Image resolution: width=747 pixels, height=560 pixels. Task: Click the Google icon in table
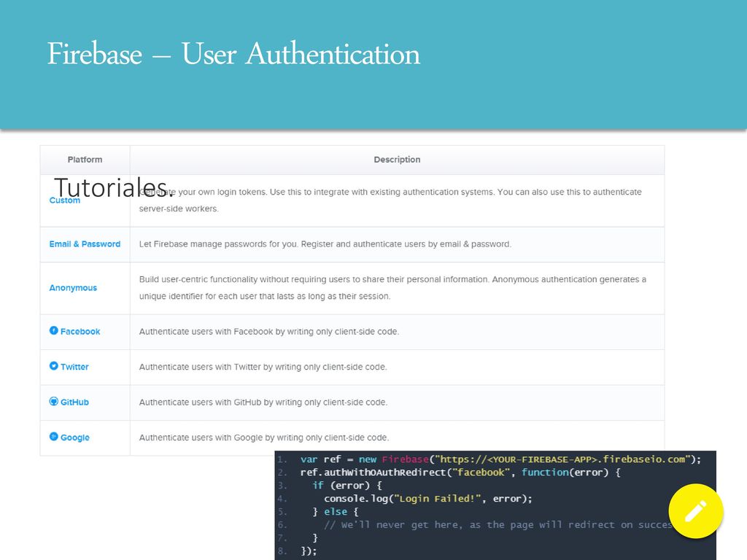54,436
